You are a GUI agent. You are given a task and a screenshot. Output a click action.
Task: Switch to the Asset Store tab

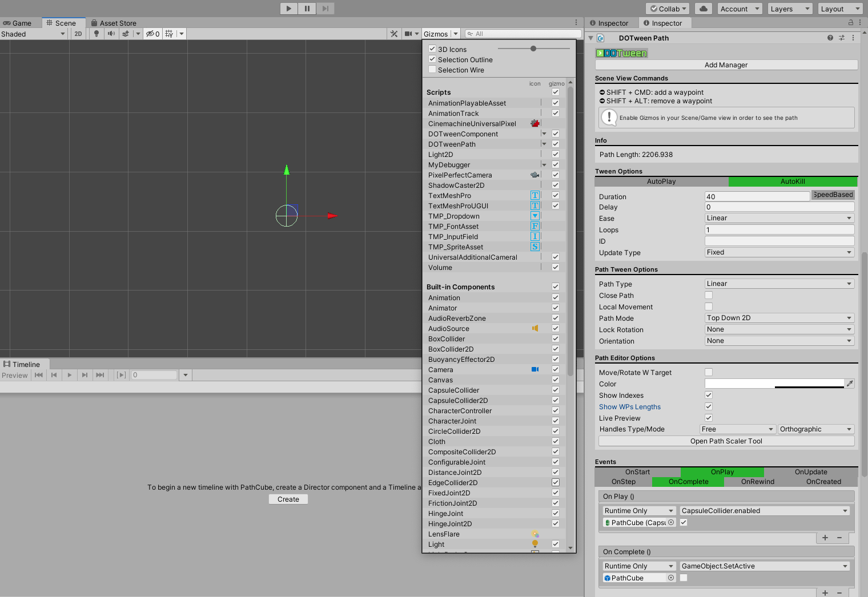[x=114, y=23]
